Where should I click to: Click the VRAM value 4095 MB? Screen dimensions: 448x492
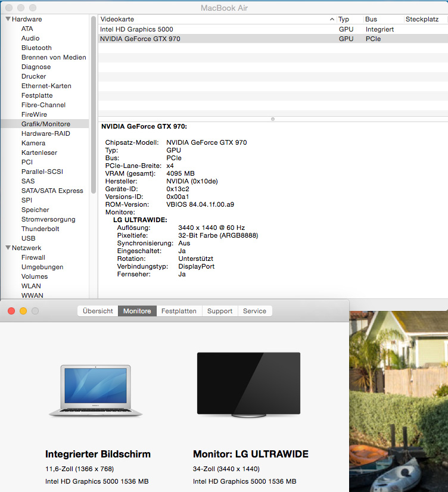(181, 173)
